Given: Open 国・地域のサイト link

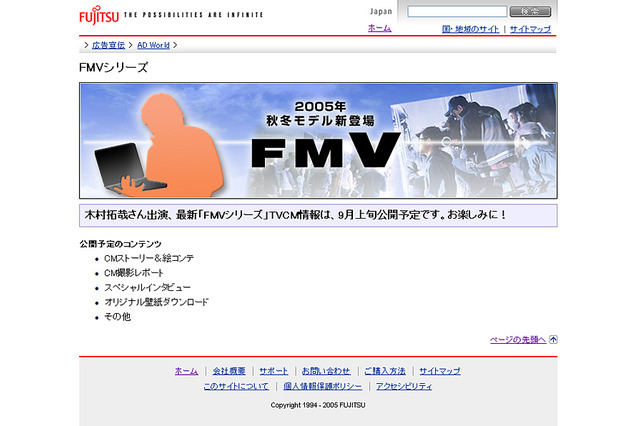Looking at the screenshot, I should pos(470,29).
